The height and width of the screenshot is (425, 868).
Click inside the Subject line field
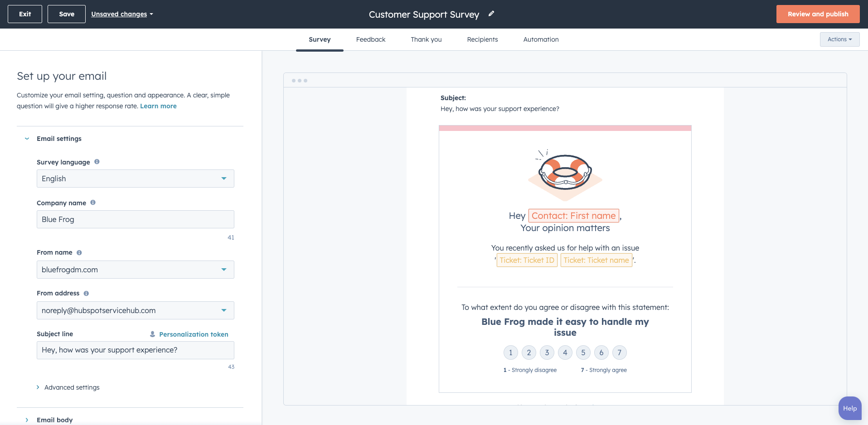pyautogui.click(x=135, y=350)
